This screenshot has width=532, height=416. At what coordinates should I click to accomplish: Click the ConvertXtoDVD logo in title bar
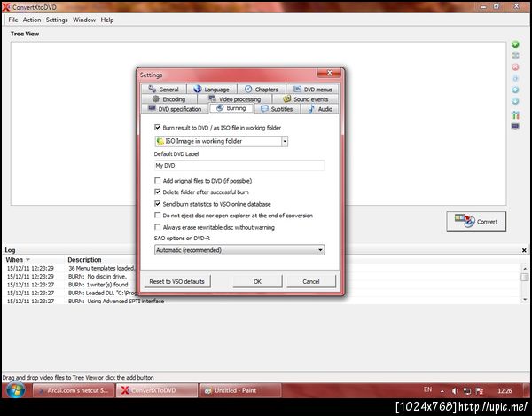coord(6,6)
